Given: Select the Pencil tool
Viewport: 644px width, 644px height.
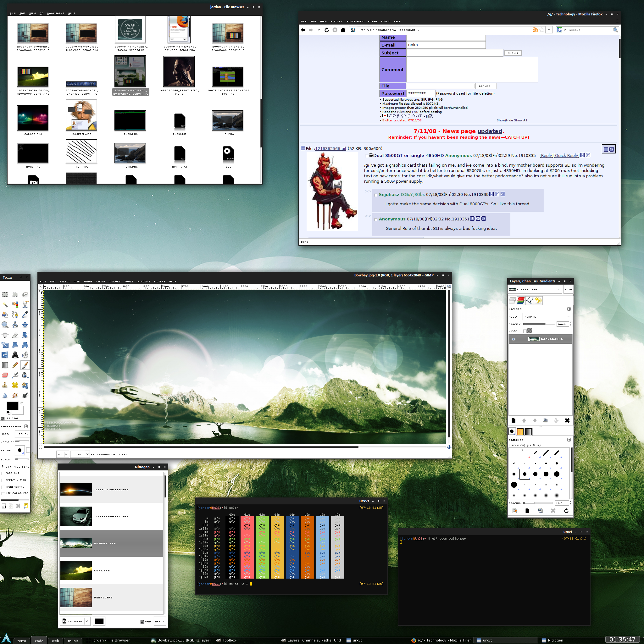Looking at the screenshot, I should [x=15, y=365].
